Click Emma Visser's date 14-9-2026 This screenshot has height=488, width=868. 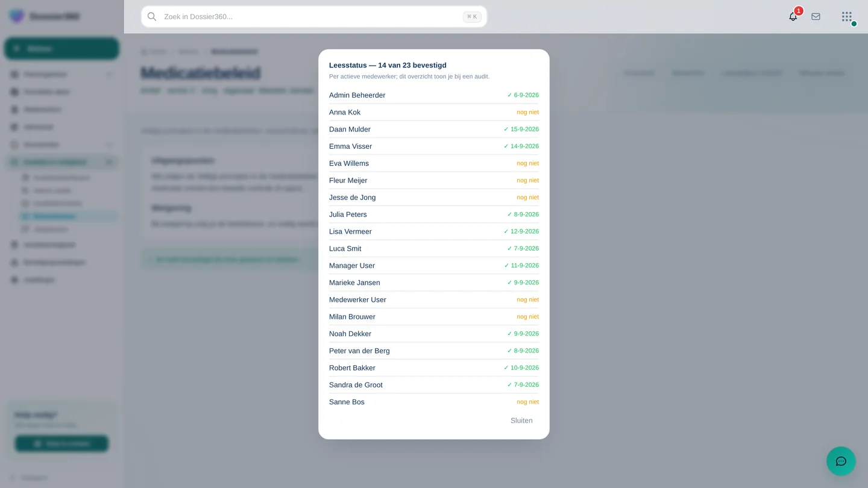pos(521,146)
